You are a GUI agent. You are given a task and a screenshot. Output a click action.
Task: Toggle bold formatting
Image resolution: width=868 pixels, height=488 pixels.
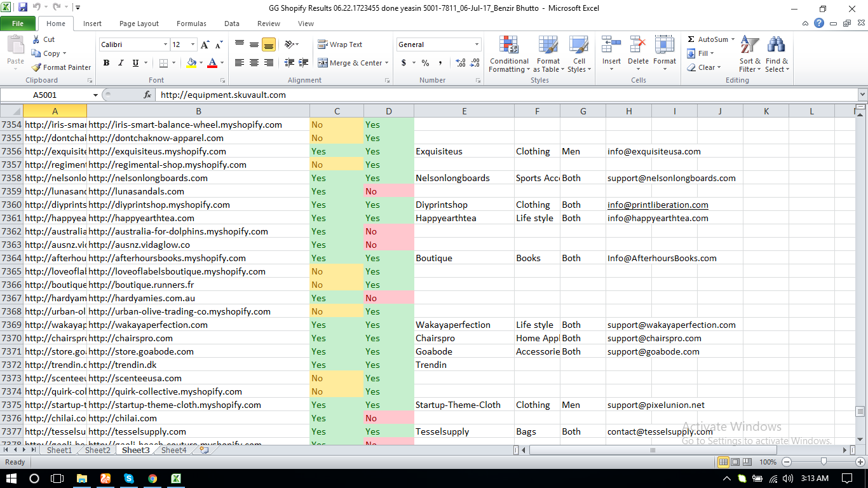click(106, 63)
